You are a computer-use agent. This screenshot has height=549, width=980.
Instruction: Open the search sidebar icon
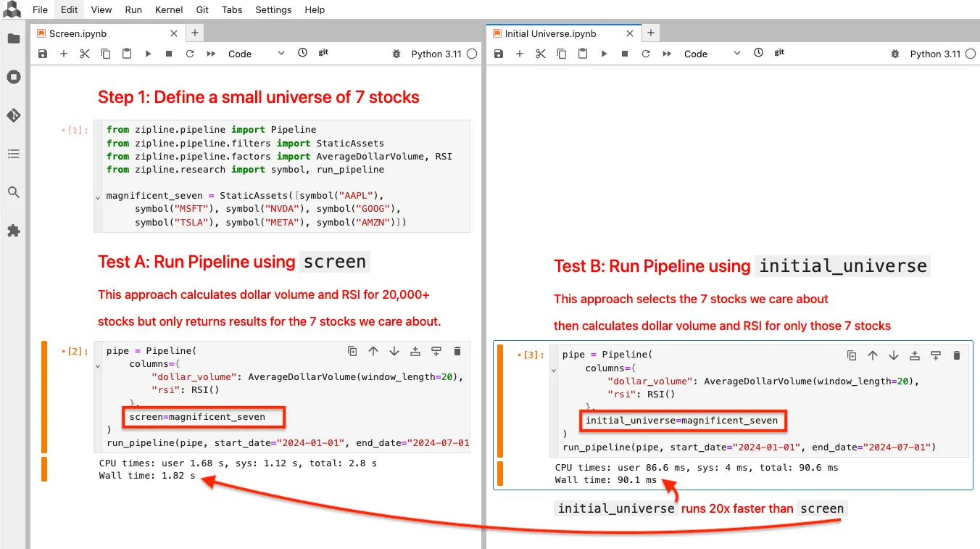[x=14, y=192]
